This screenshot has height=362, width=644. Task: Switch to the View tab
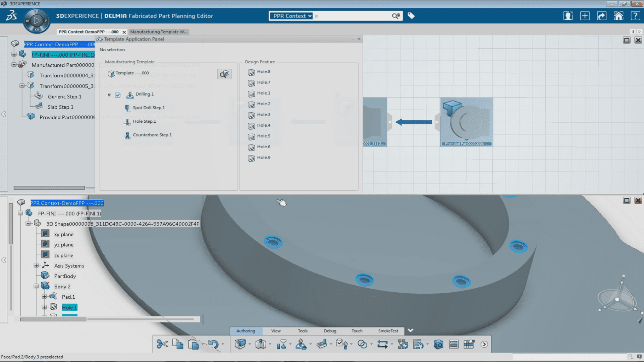click(276, 331)
